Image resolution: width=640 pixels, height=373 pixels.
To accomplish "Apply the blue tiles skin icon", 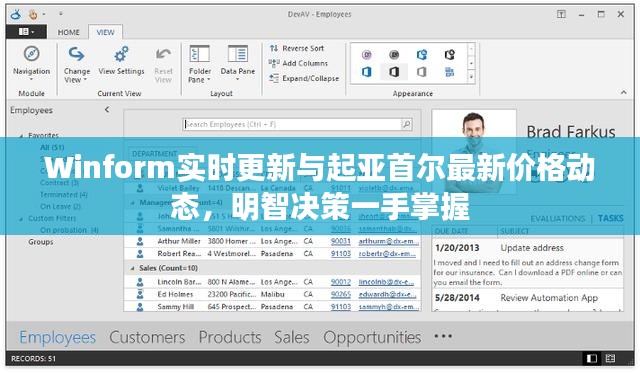I will 449,72.
